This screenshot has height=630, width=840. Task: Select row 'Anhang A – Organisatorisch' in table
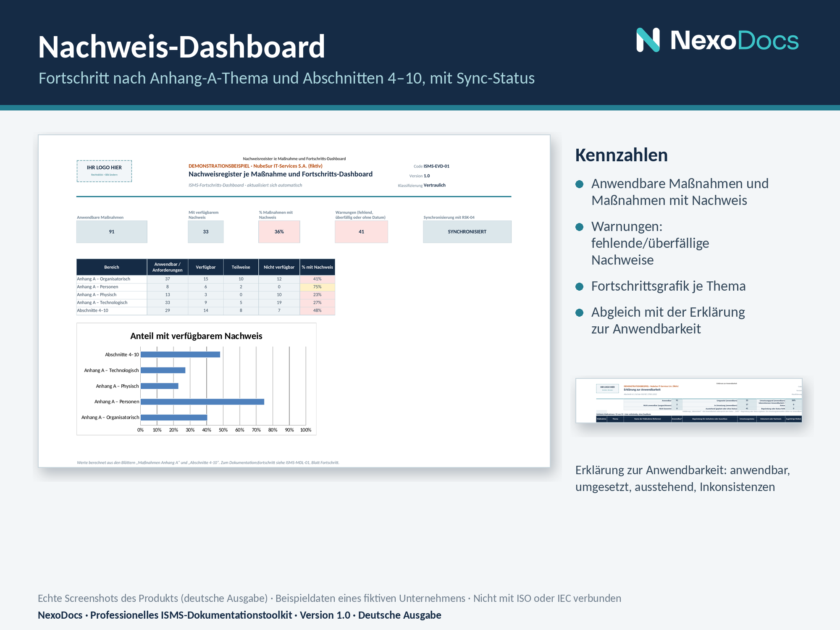coord(206,279)
